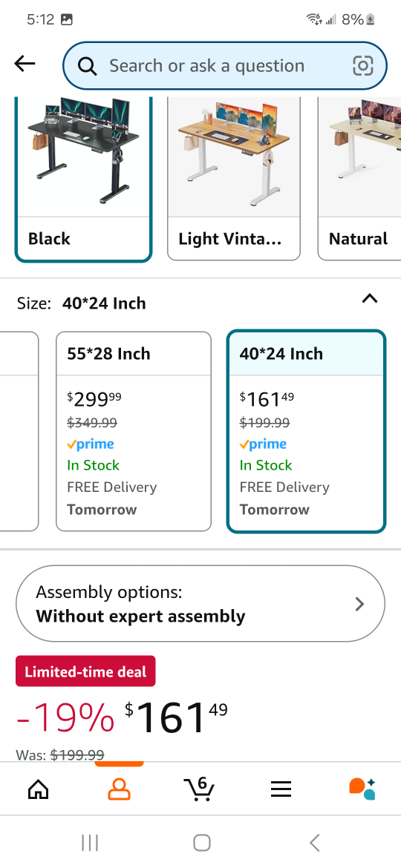The height and width of the screenshot is (868, 401).
Task: Choose the Light Vintage color option
Action: tap(234, 179)
